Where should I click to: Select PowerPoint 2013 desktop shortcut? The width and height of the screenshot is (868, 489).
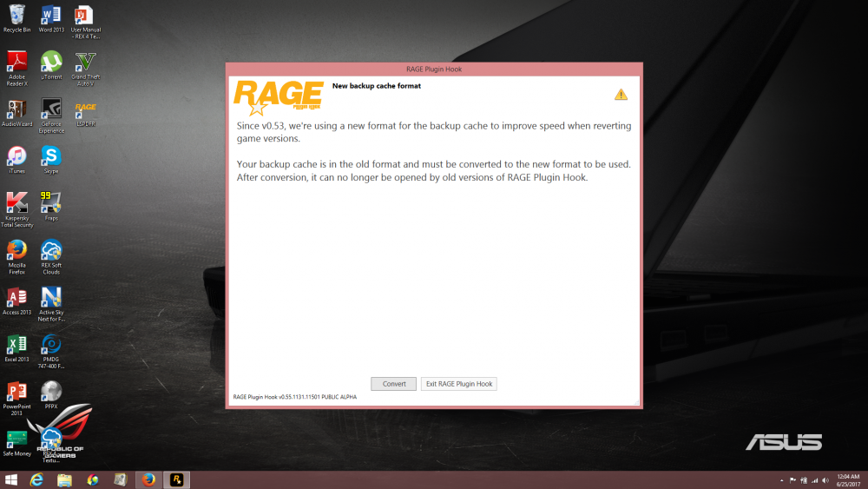click(16, 398)
